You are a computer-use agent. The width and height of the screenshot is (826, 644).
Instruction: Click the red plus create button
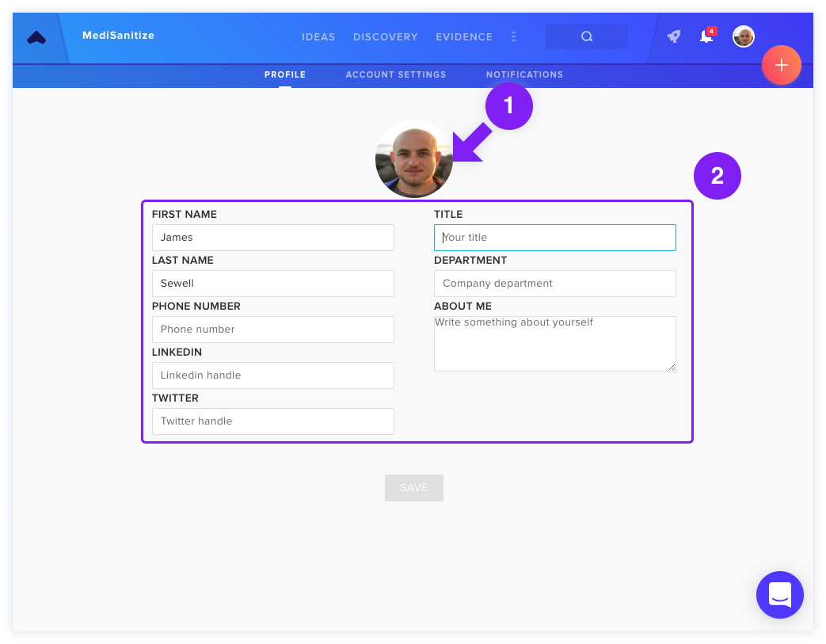[781, 65]
